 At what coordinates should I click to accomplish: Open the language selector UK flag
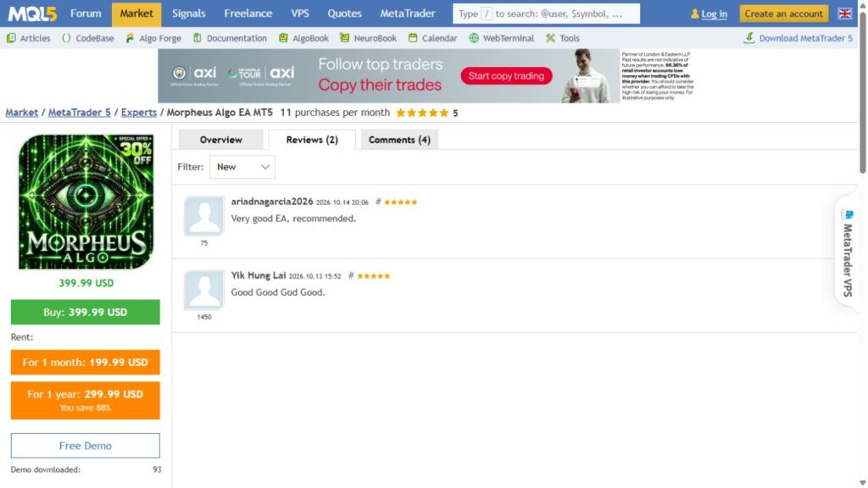point(844,14)
